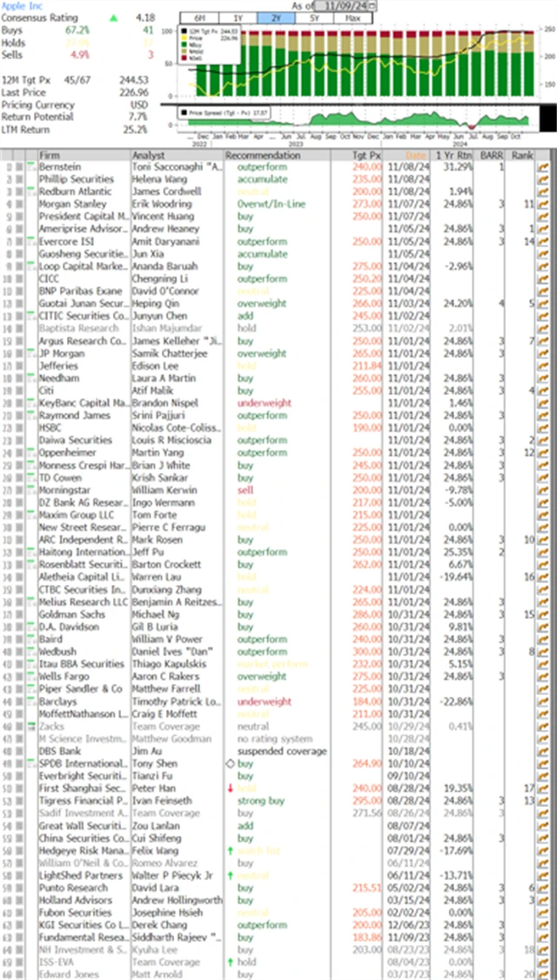Click the green consensus rating up-triangle
The image size is (557, 980).
(x=113, y=17)
